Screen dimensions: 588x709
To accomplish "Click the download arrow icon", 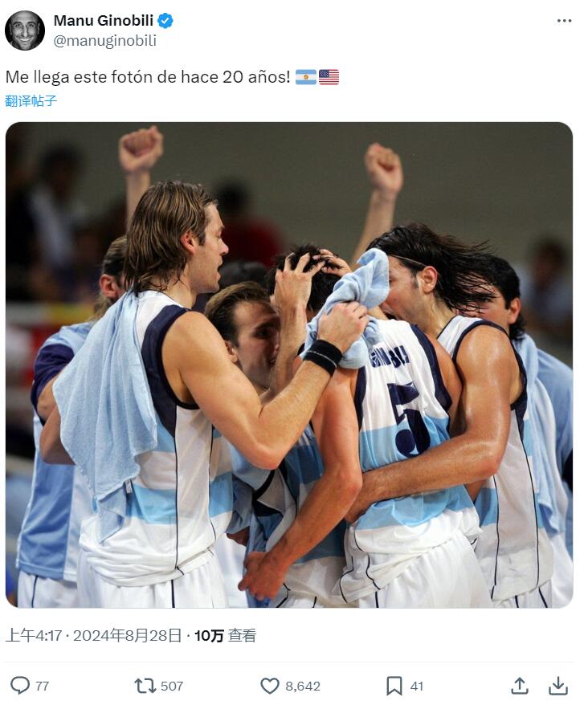I will (558, 686).
